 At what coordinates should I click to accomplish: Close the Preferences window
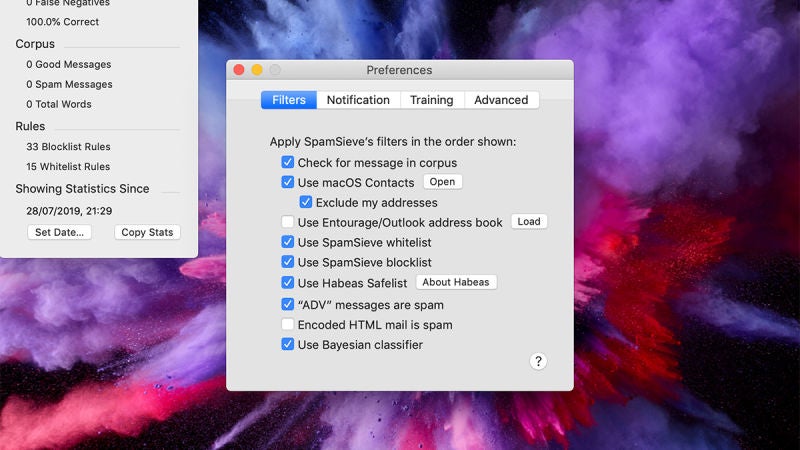[239, 70]
